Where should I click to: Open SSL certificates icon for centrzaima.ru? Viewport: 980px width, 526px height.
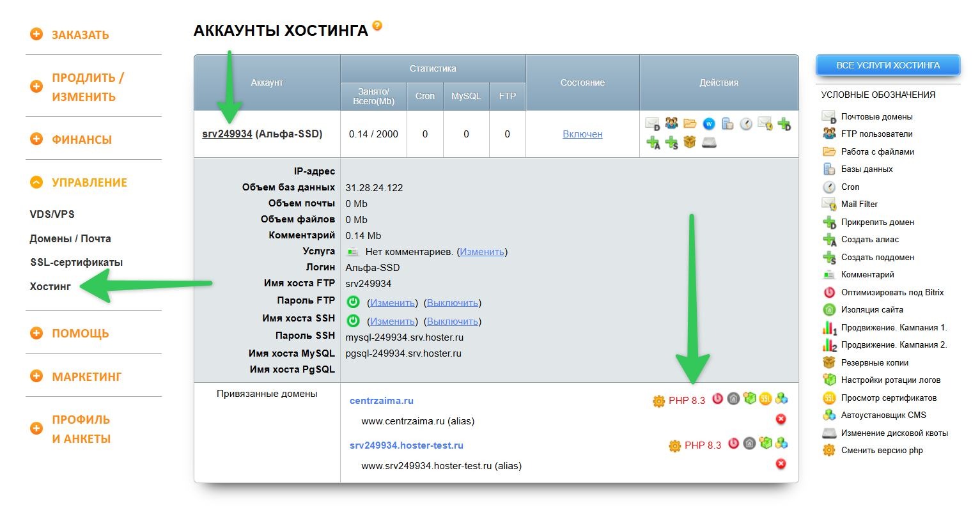point(765,399)
